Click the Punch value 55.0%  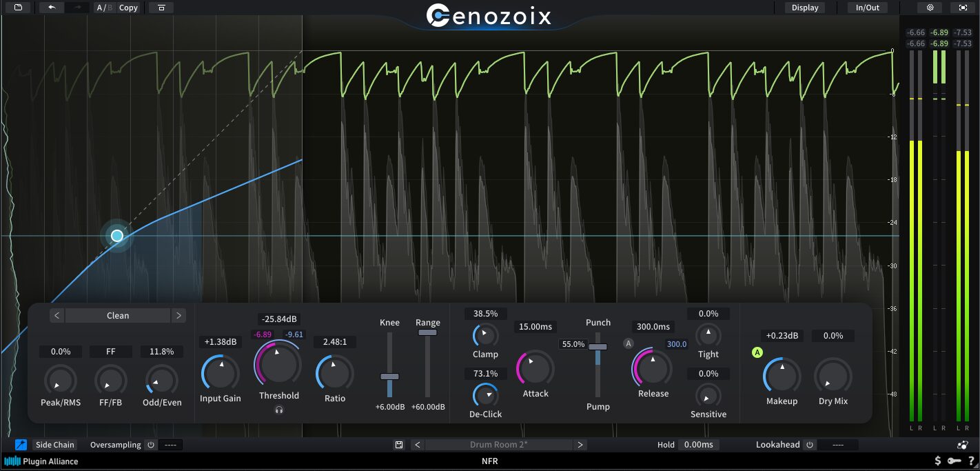coord(573,344)
